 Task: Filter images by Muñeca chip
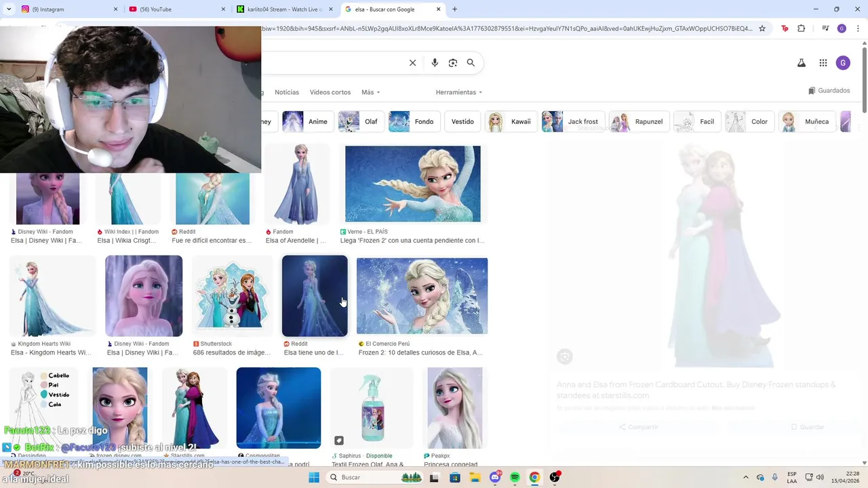tap(806, 122)
